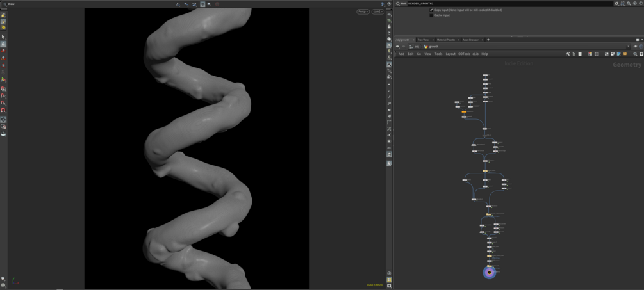This screenshot has width=644, height=290.
Task: Activate the Scale tool in left toolbar
Action: tap(3, 65)
